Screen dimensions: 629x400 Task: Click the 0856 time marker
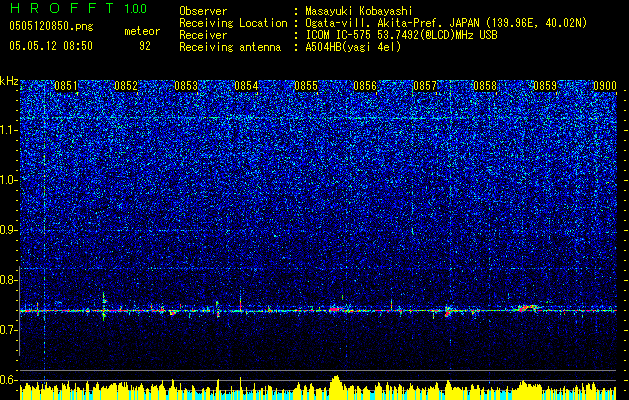pos(365,86)
